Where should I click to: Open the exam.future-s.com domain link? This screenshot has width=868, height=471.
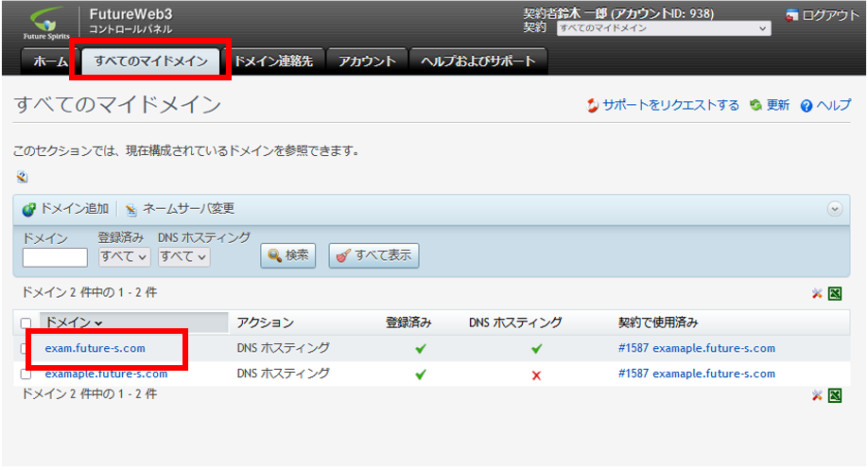[x=95, y=348]
